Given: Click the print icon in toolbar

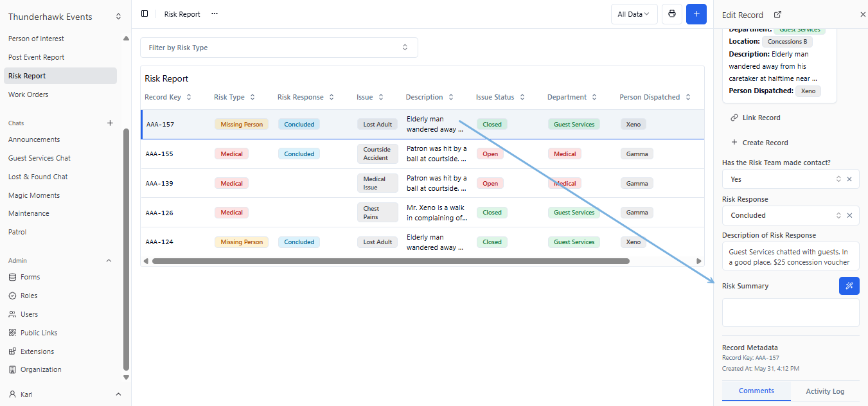Looking at the screenshot, I should [x=672, y=14].
